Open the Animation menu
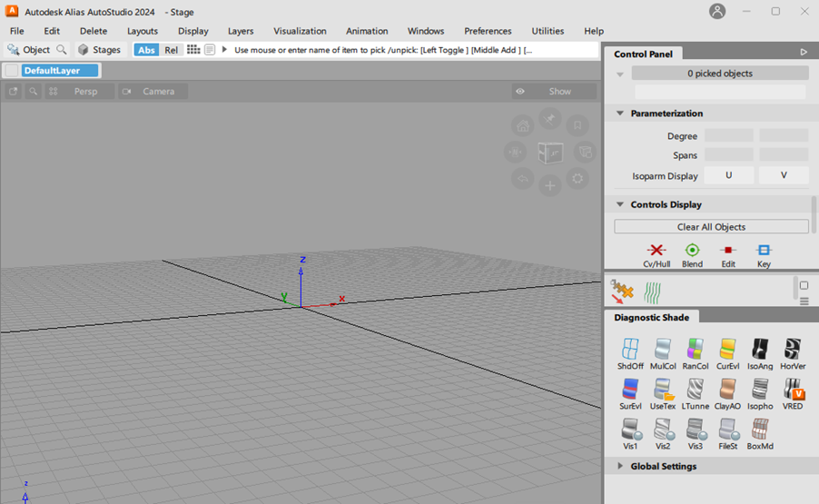Screen dimensions: 819x504 pos(367,31)
